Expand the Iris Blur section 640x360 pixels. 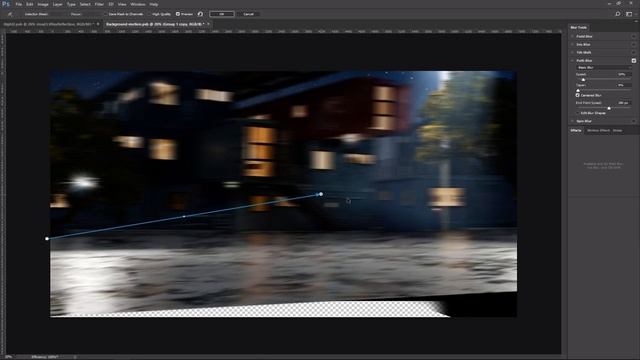(x=572, y=44)
